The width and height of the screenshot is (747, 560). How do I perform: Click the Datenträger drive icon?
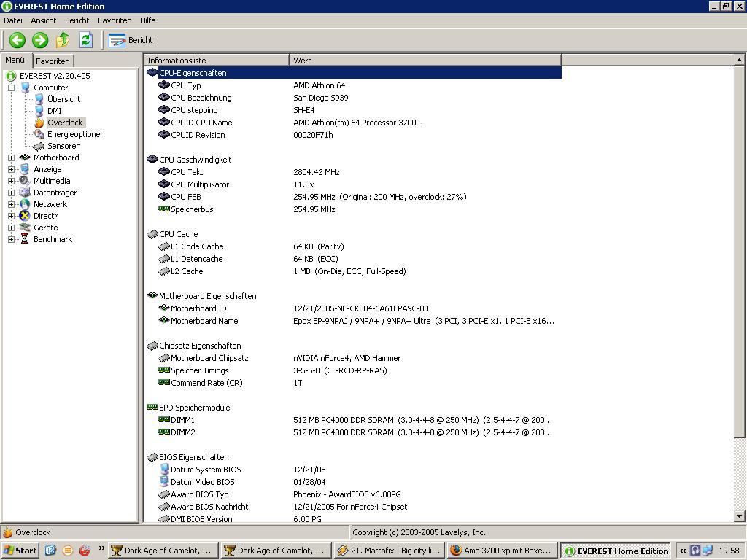click(25, 192)
